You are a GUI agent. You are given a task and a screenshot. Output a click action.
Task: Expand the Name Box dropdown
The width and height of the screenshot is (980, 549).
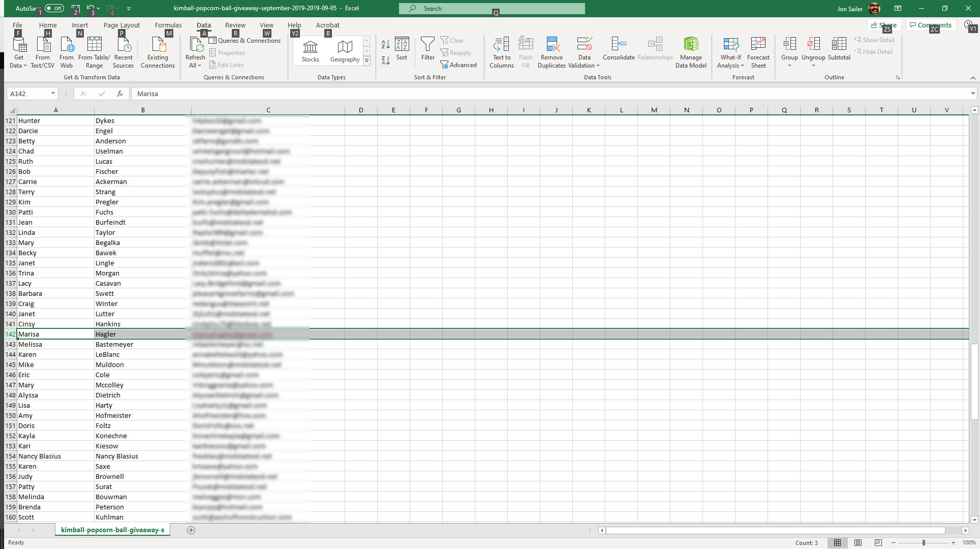pyautogui.click(x=53, y=94)
